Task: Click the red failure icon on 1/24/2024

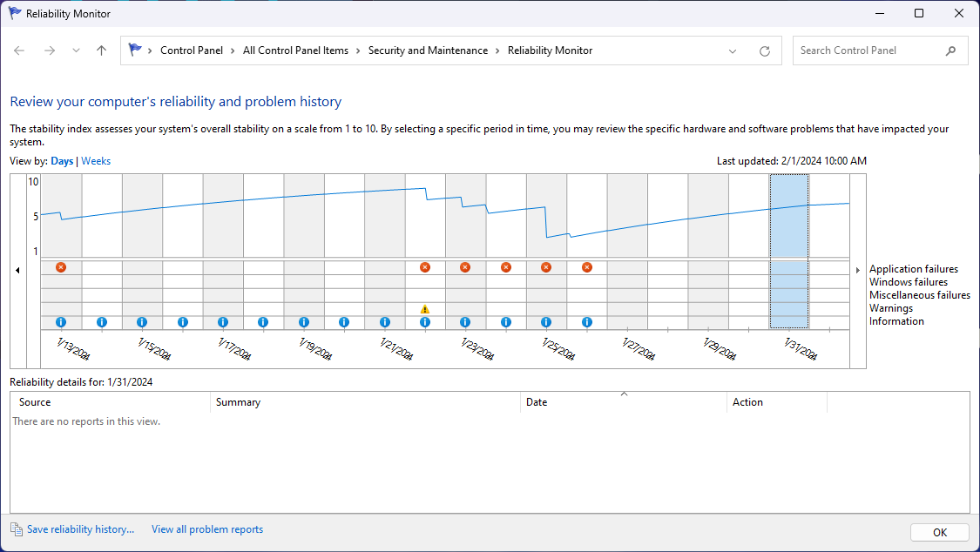Action: pos(506,267)
